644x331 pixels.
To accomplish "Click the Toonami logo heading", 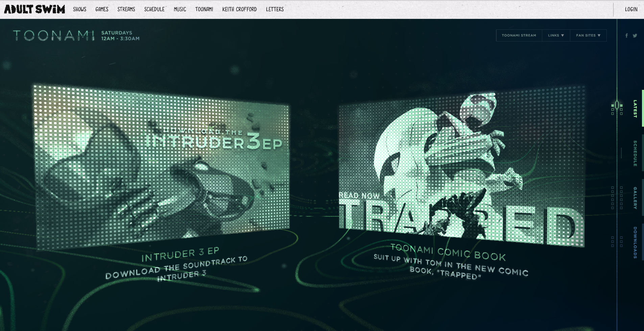I will point(54,35).
